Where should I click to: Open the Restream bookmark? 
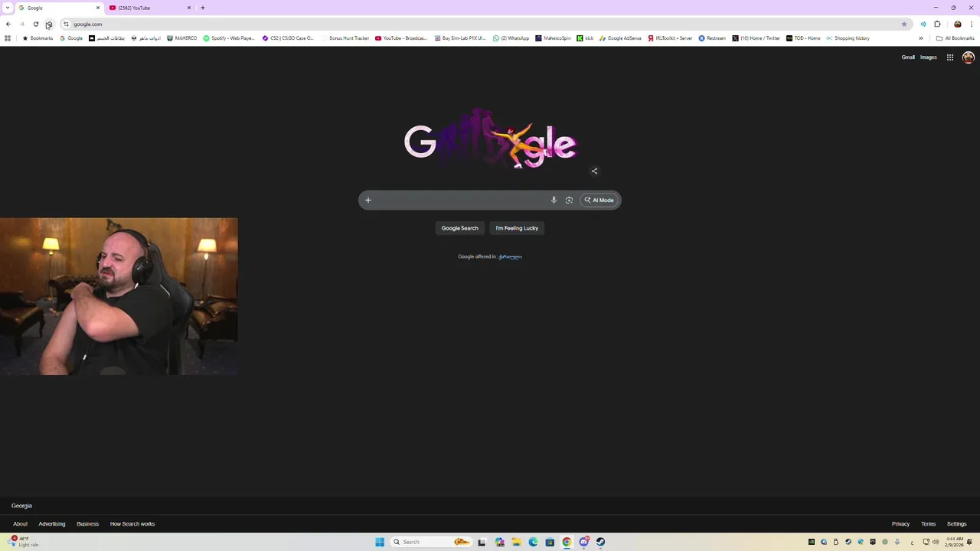point(712,38)
